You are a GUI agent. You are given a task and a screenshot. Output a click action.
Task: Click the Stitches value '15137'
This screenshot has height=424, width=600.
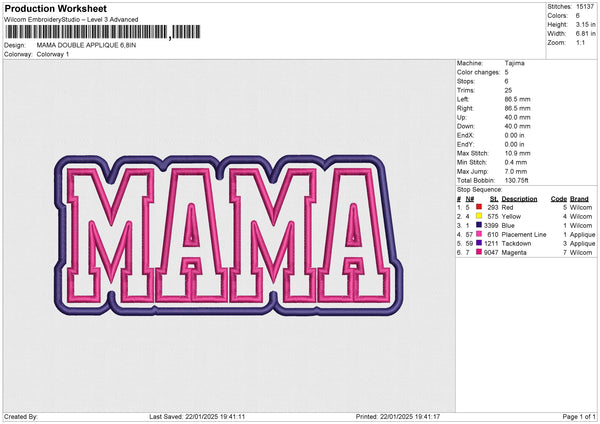point(585,7)
